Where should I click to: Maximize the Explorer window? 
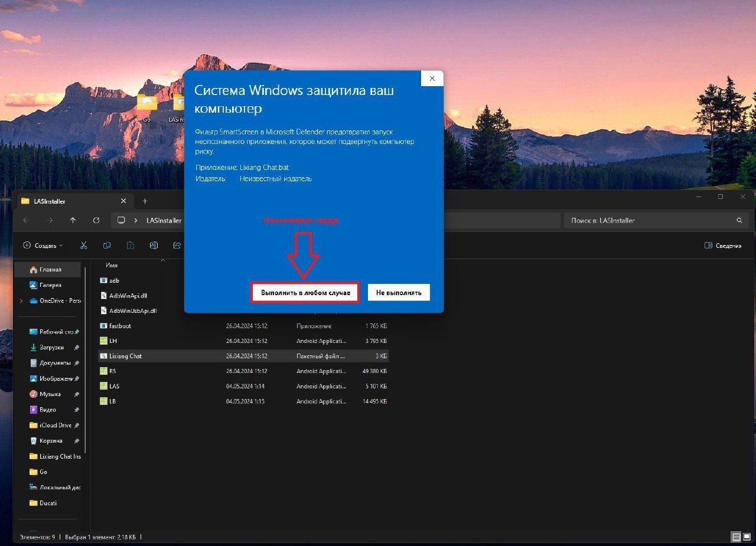[x=721, y=197]
